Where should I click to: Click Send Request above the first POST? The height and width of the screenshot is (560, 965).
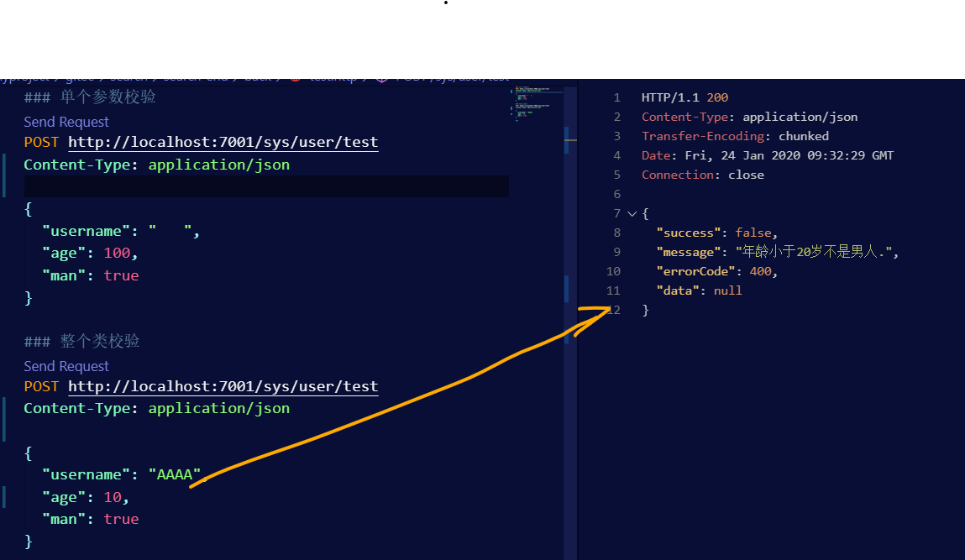click(66, 122)
